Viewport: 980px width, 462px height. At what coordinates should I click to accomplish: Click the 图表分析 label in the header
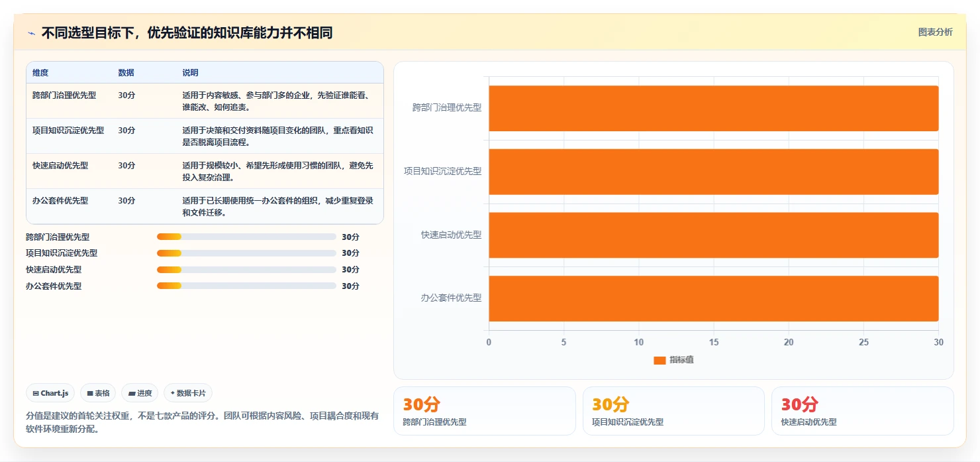point(935,32)
